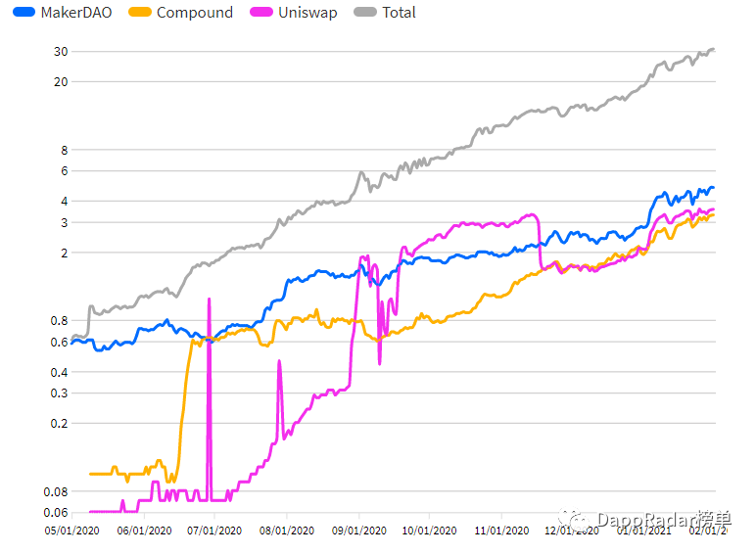This screenshot has height=554, width=756.
Task: Click the blue MakerDAO legend swatch
Action: coord(24,13)
